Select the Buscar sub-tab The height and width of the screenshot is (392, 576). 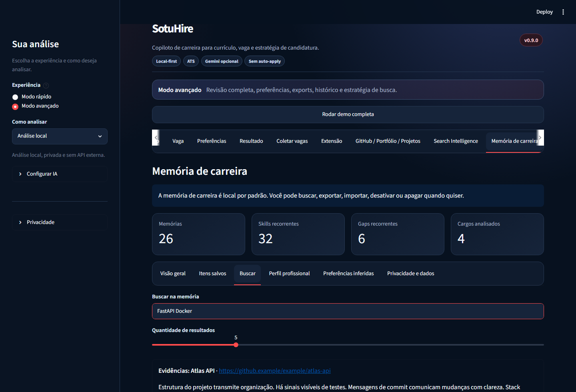click(248, 274)
